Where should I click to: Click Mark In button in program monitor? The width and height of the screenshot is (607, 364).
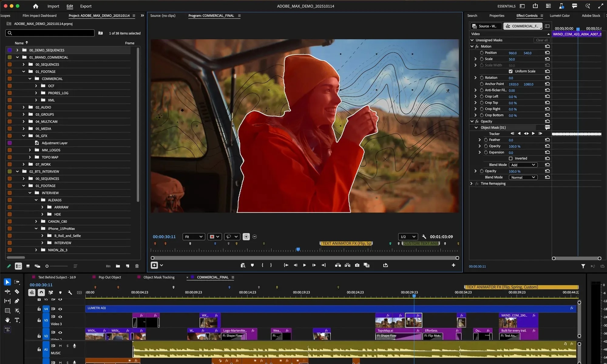[262, 265]
